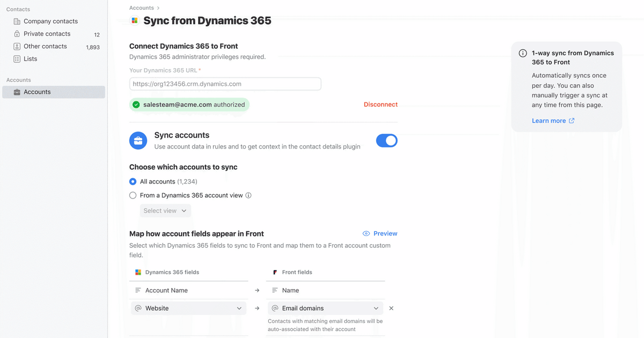The width and height of the screenshot is (644, 338).
Task: Preview the account field mapping
Action: pos(380,233)
